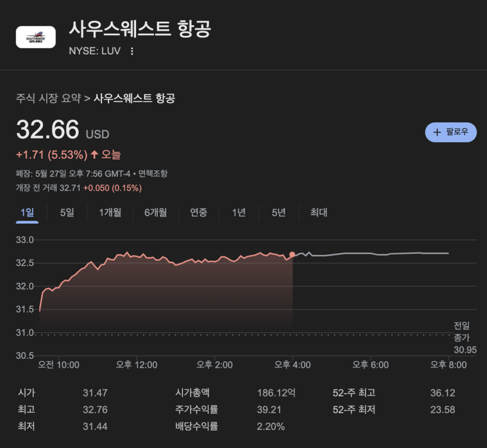The height and width of the screenshot is (448, 487).
Task: Click the +1.71 (5.53%) daily change text
Action: coord(52,155)
